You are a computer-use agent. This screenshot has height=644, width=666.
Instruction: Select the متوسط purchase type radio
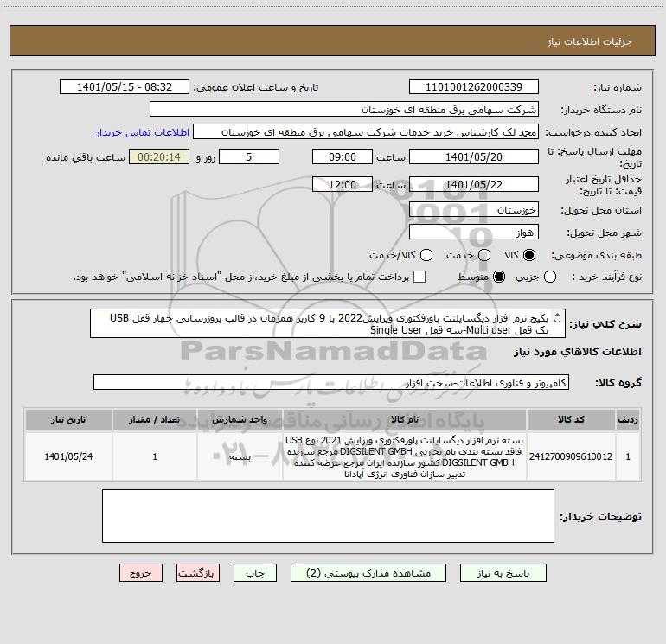click(499, 277)
